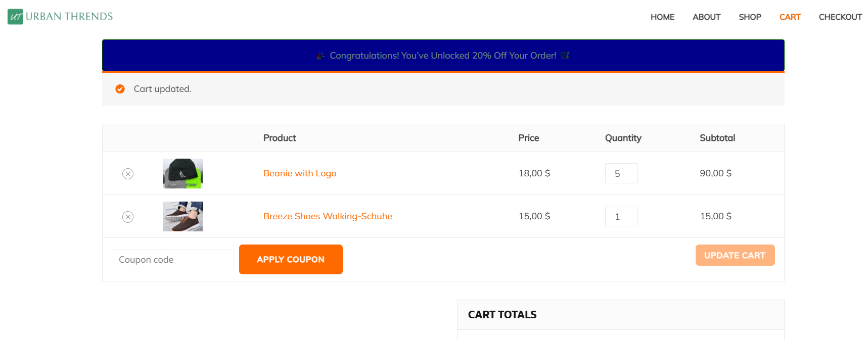The width and height of the screenshot is (868, 340).
Task: Click the cart icon in discount banner
Action: [x=565, y=56]
